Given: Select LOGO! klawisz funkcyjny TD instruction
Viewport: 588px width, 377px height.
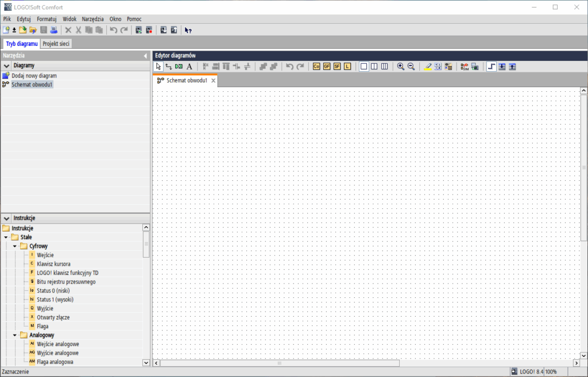Looking at the screenshot, I should click(68, 273).
